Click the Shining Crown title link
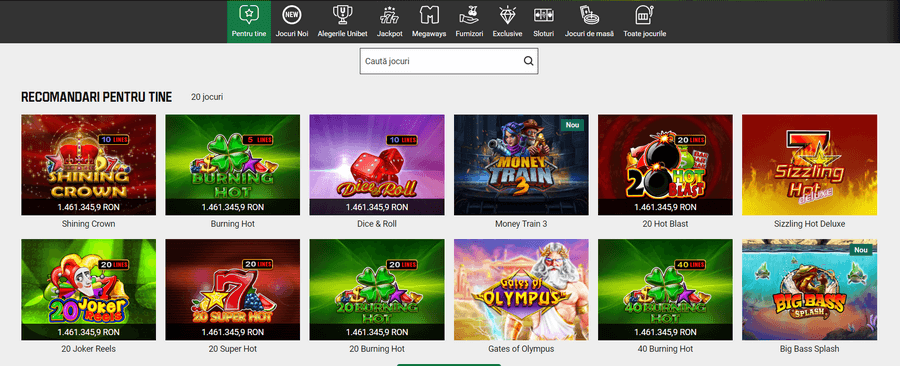 point(88,224)
